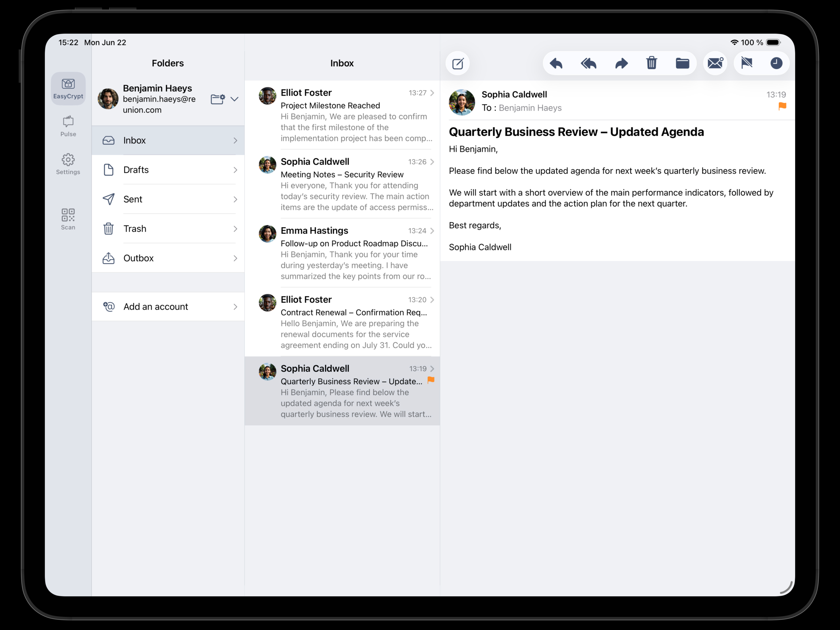This screenshot has width=840, height=630.
Task: Open EasyCrypt sidebar tab
Action: [68, 89]
